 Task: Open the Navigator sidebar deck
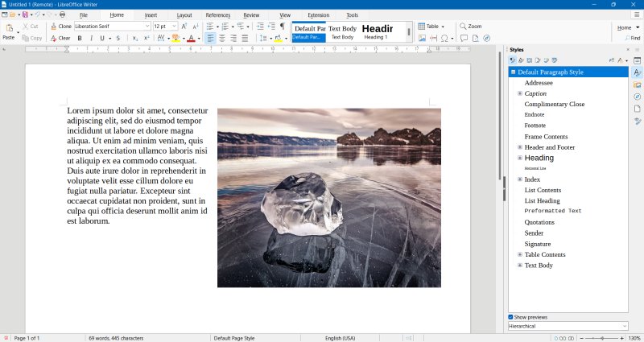click(x=637, y=97)
